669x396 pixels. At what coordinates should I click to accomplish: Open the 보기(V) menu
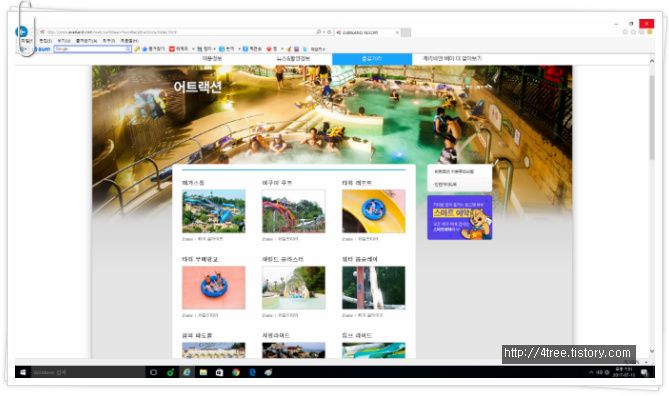pos(64,41)
